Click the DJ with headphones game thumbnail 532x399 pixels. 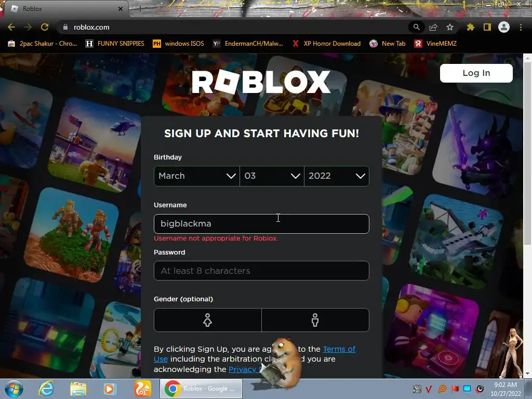(x=433, y=331)
